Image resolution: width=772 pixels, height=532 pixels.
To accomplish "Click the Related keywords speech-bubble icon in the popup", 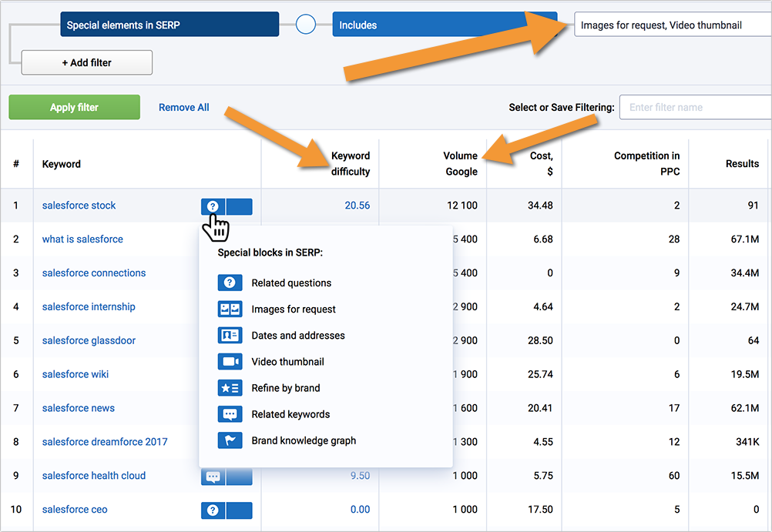I will [x=230, y=414].
